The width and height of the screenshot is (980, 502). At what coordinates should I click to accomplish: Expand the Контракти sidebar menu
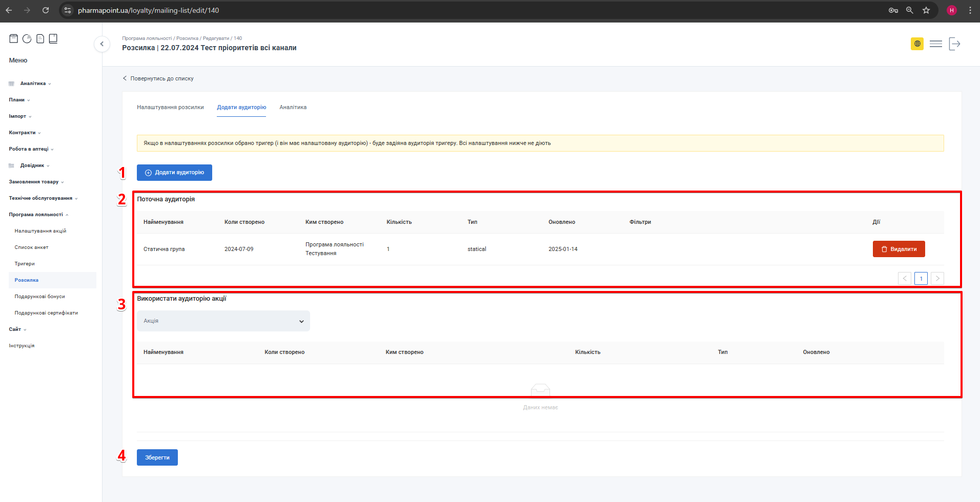(25, 133)
